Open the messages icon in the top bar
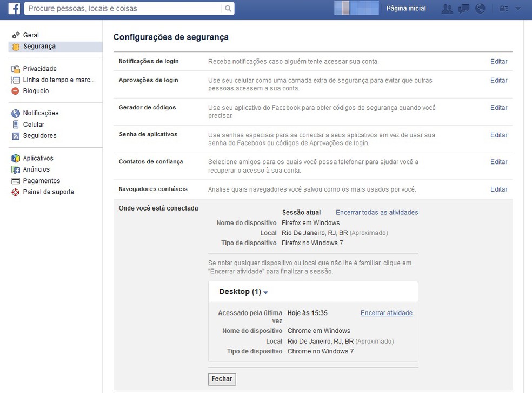The height and width of the screenshot is (393, 532). click(463, 8)
